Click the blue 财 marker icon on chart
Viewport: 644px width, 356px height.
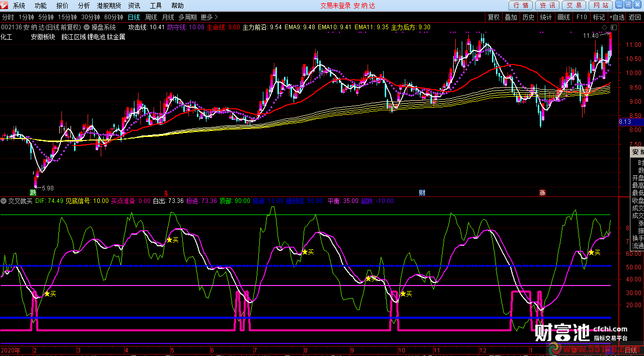pos(422,193)
